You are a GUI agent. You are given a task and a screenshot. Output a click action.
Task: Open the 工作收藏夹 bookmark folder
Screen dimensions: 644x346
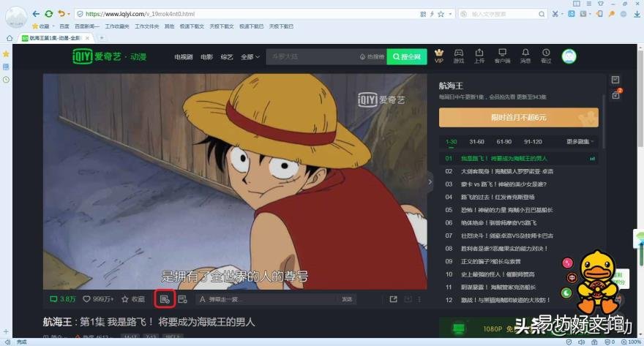click(117, 26)
